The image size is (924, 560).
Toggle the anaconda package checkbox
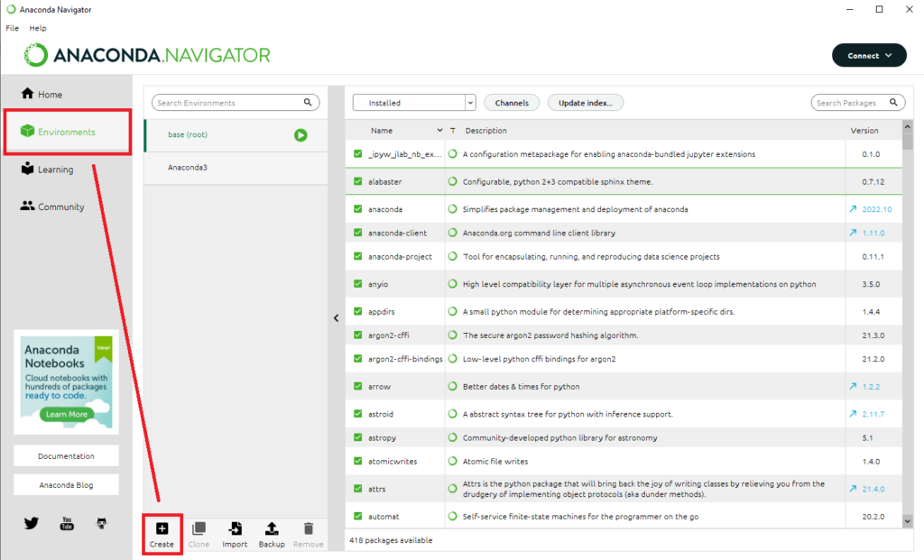point(357,209)
